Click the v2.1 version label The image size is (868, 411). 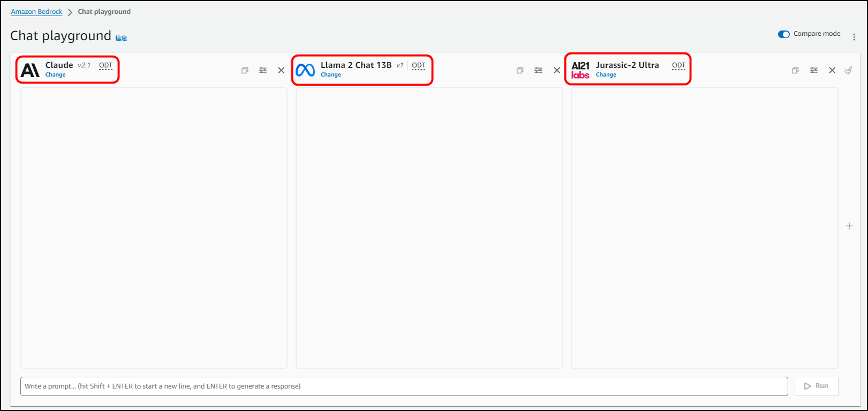84,65
